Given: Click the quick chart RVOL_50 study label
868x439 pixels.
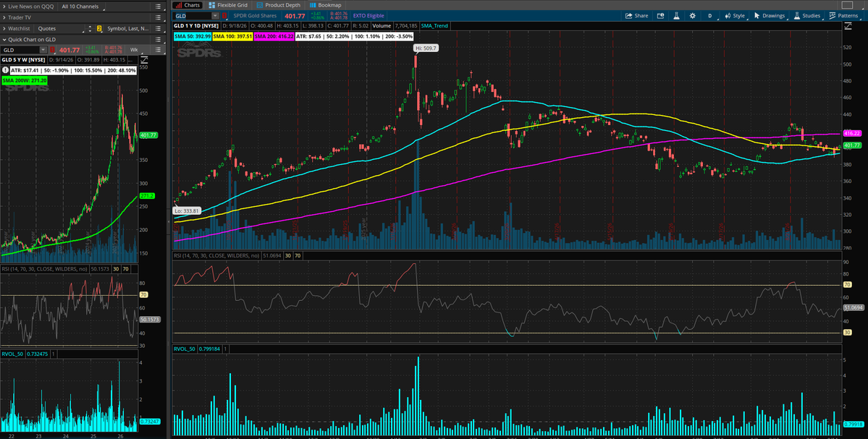Looking at the screenshot, I should [x=13, y=354].
